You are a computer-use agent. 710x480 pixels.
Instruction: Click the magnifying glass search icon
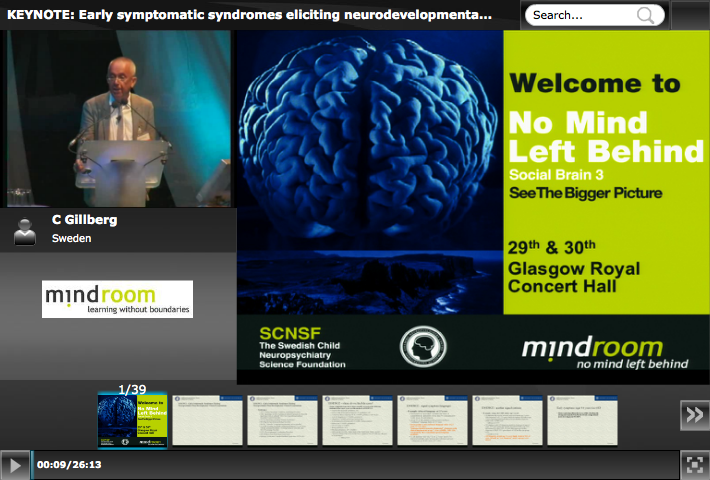(645, 15)
